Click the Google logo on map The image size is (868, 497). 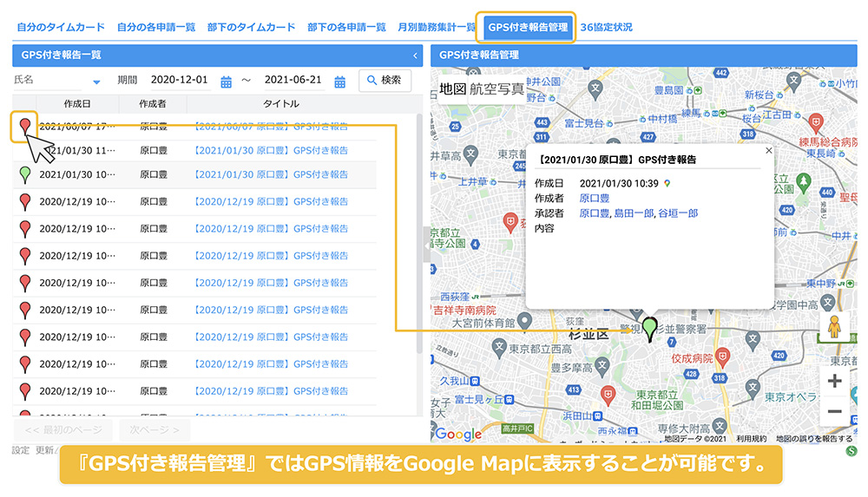[458, 435]
